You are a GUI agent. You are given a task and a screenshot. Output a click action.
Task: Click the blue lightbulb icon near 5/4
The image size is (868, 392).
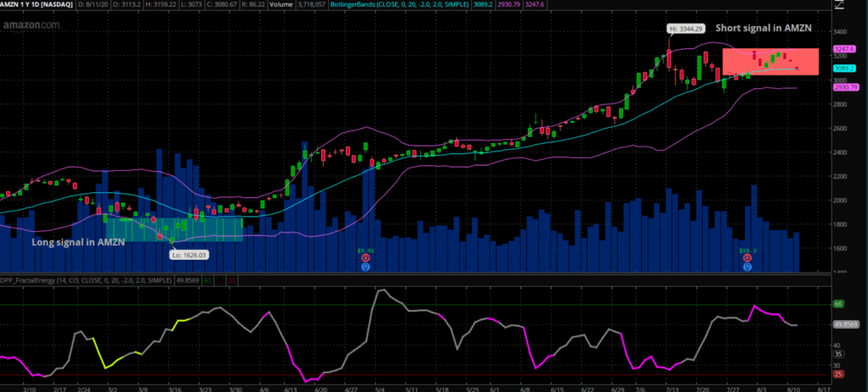click(365, 267)
